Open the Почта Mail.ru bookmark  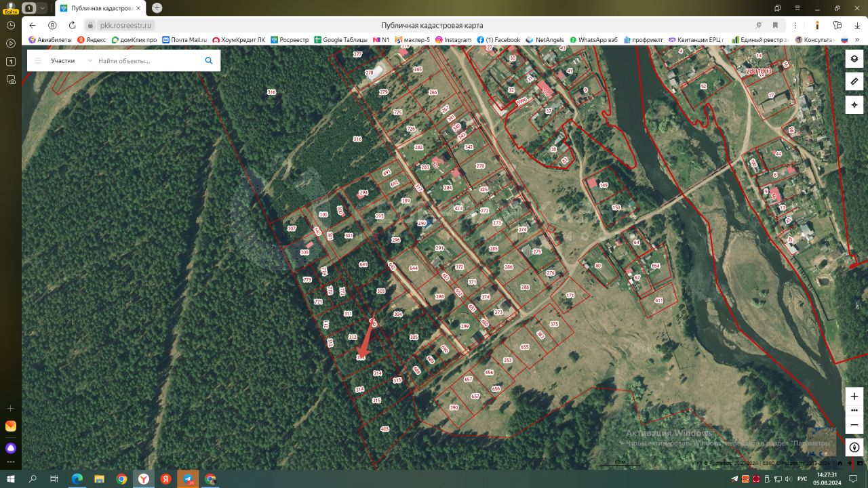click(x=184, y=40)
